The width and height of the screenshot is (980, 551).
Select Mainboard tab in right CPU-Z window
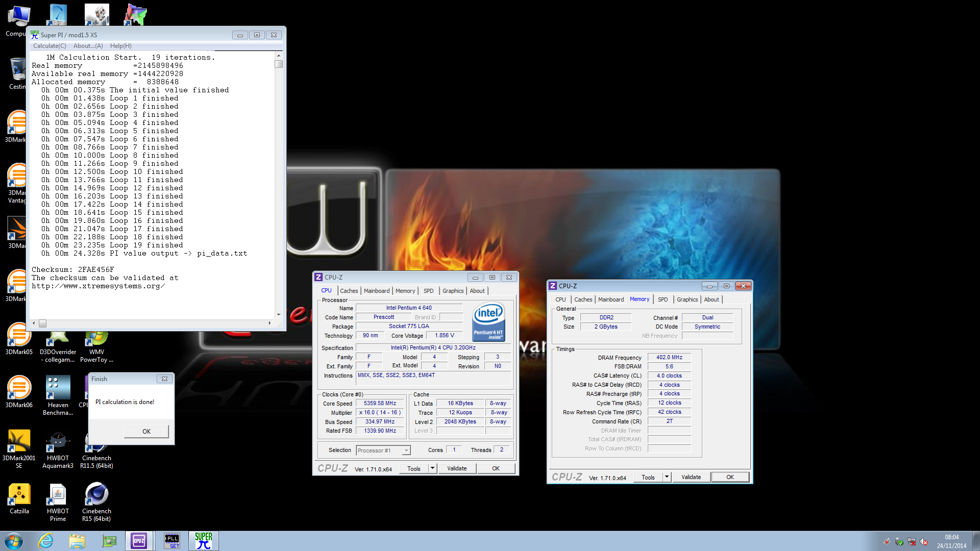click(611, 299)
